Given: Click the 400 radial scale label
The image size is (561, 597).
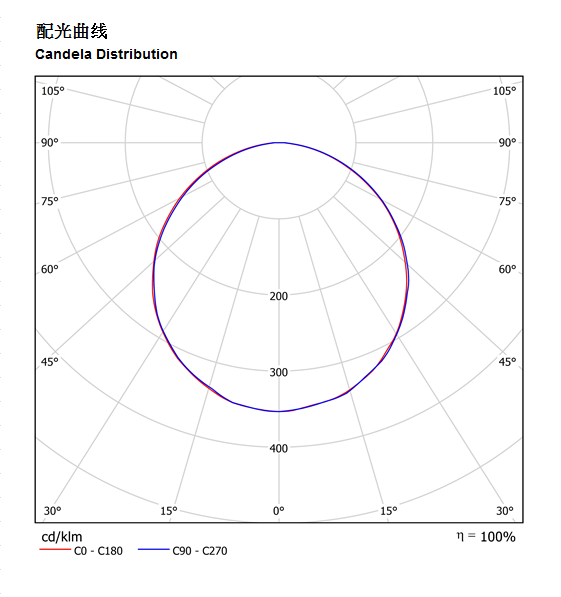Looking at the screenshot, I should tap(279, 449).
